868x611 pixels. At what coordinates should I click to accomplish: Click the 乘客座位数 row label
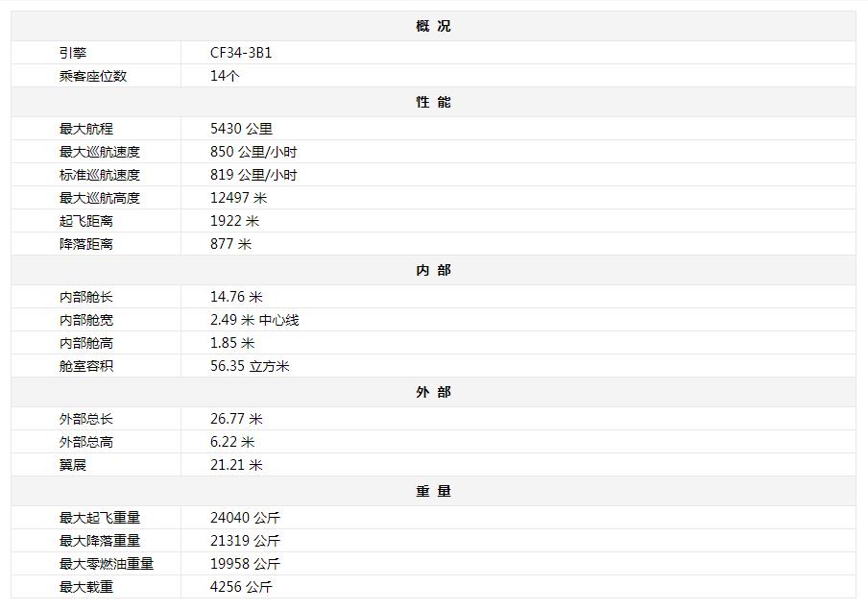tap(93, 76)
